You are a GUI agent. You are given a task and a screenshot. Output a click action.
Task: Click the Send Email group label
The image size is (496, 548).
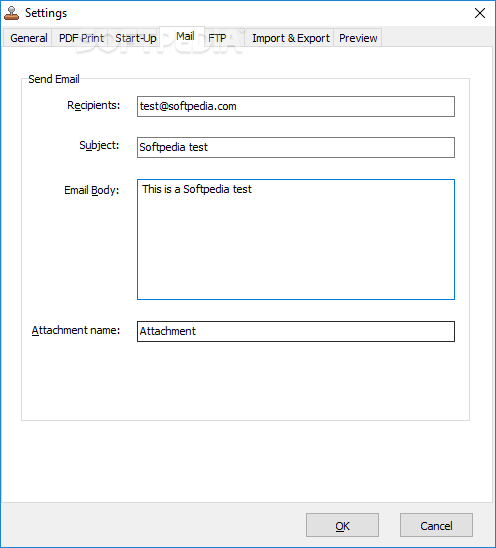54,79
